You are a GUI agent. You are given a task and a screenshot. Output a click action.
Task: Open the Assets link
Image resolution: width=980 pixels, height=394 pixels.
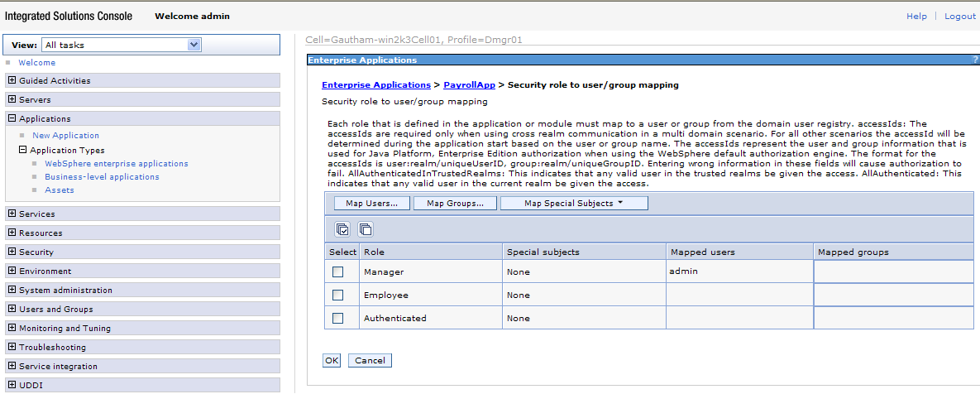[x=60, y=190]
